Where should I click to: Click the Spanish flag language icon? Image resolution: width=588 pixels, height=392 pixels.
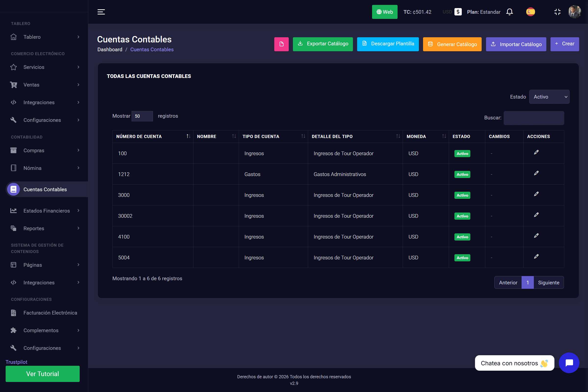[530, 12]
